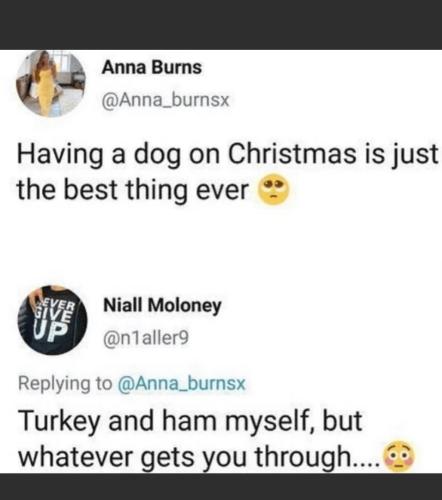Click the word "Turkey" in the reply
This screenshot has height=500, width=442.
[x=60, y=421]
